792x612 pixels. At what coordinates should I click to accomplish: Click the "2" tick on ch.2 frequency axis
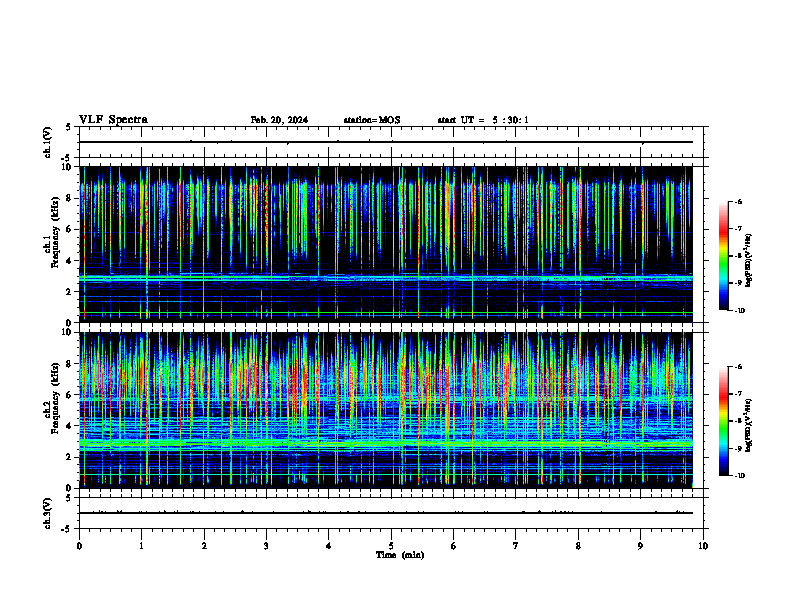pos(70,457)
